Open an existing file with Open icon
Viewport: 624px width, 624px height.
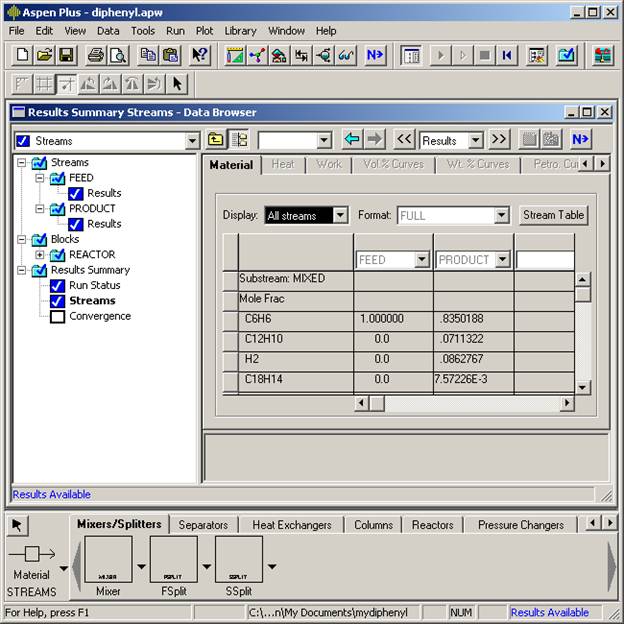click(x=45, y=56)
